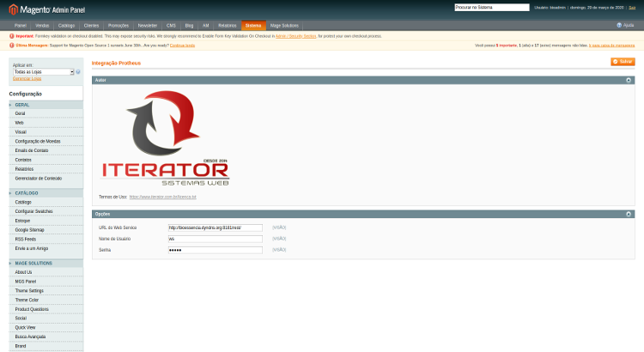Viewport: 644px width, 352px height.
Task: Collapse the Opções section icon
Action: pyautogui.click(x=629, y=214)
